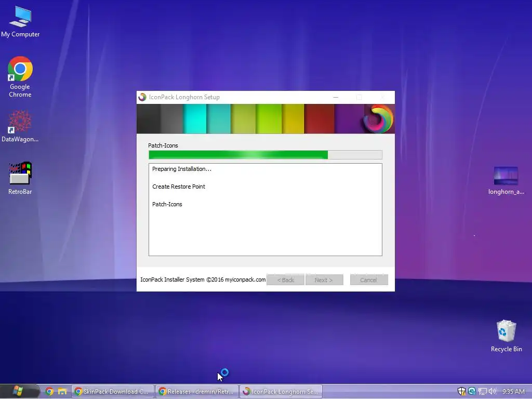Click the IconPack logo in setup title bar
The height and width of the screenshot is (399, 532).
tap(142, 97)
